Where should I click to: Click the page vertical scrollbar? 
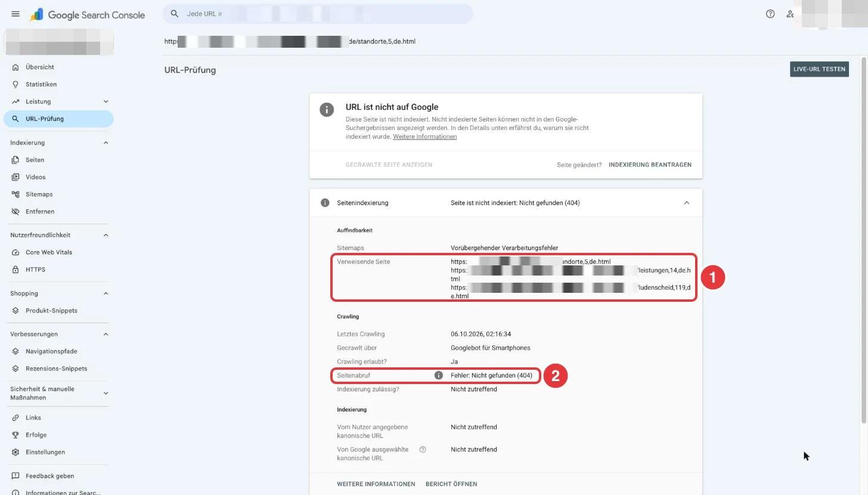coord(863,242)
